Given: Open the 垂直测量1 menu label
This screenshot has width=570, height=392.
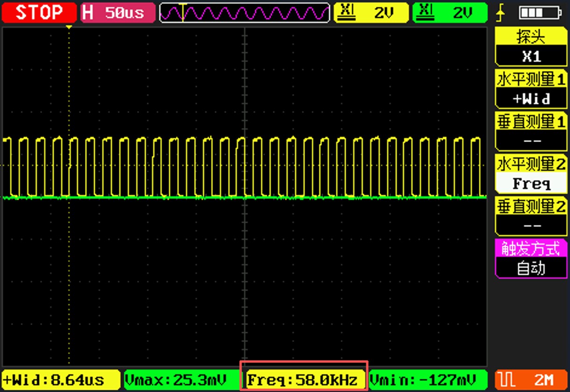Looking at the screenshot, I should 531,121.
